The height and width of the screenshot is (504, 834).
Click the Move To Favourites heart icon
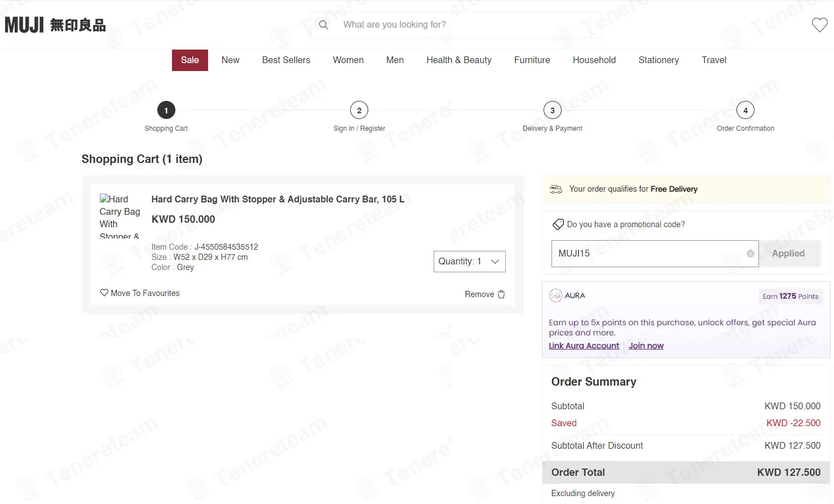104,293
